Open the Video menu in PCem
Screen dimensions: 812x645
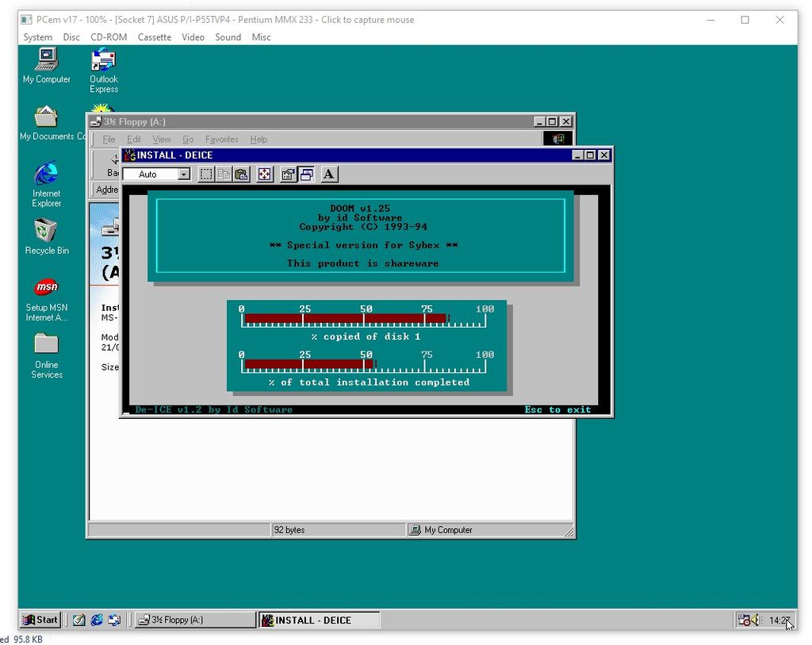click(193, 36)
